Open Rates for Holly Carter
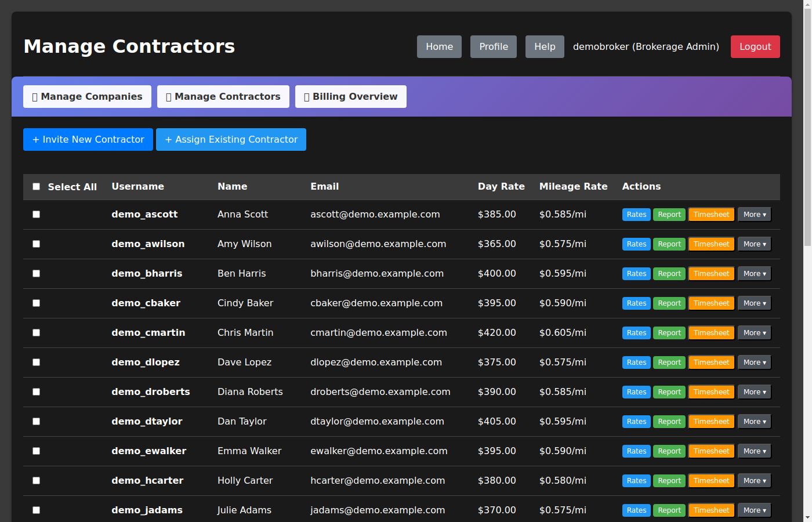 (636, 481)
